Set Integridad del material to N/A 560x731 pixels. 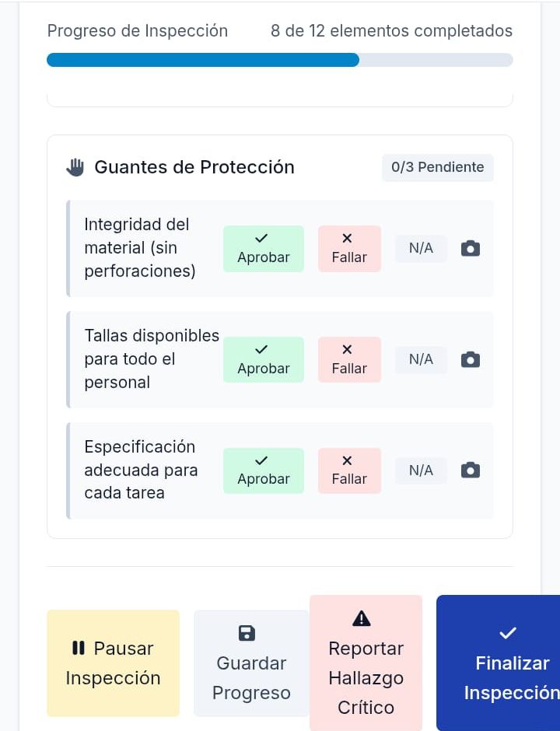coord(421,249)
